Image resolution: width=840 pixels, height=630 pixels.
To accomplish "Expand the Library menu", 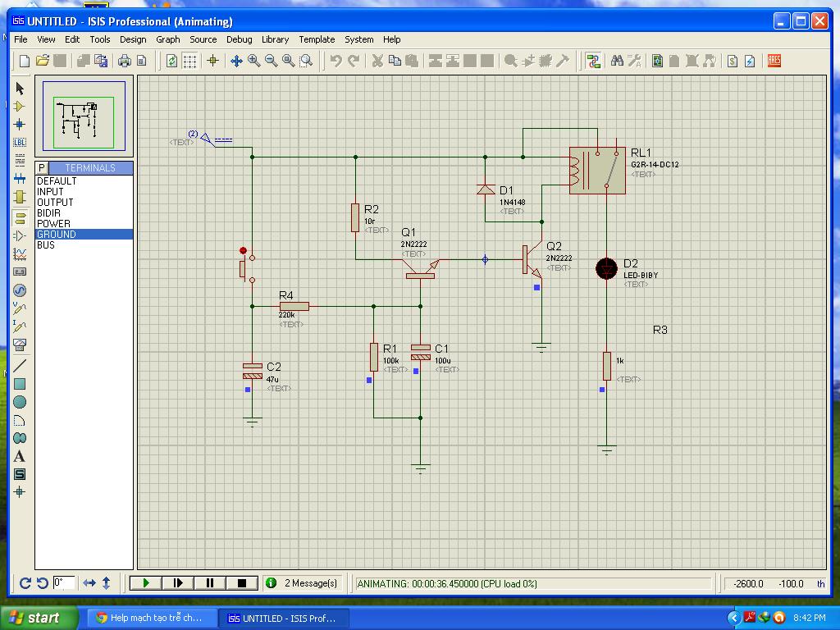I will 275,39.
